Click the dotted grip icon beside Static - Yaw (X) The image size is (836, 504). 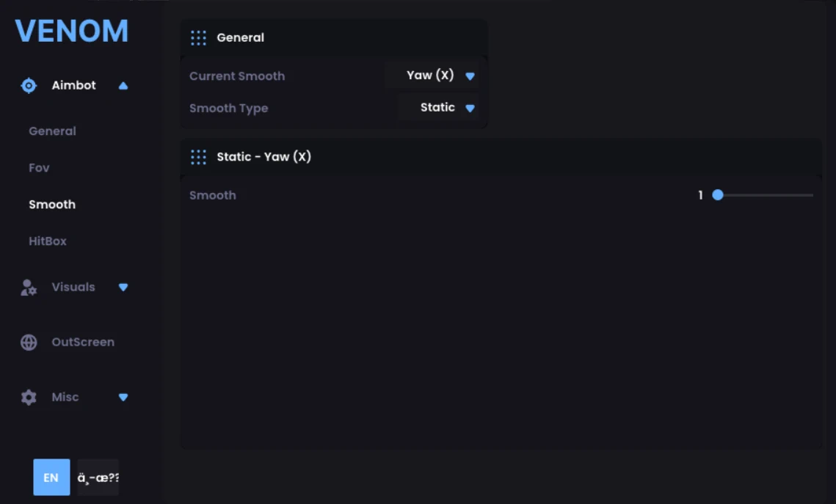tap(198, 157)
